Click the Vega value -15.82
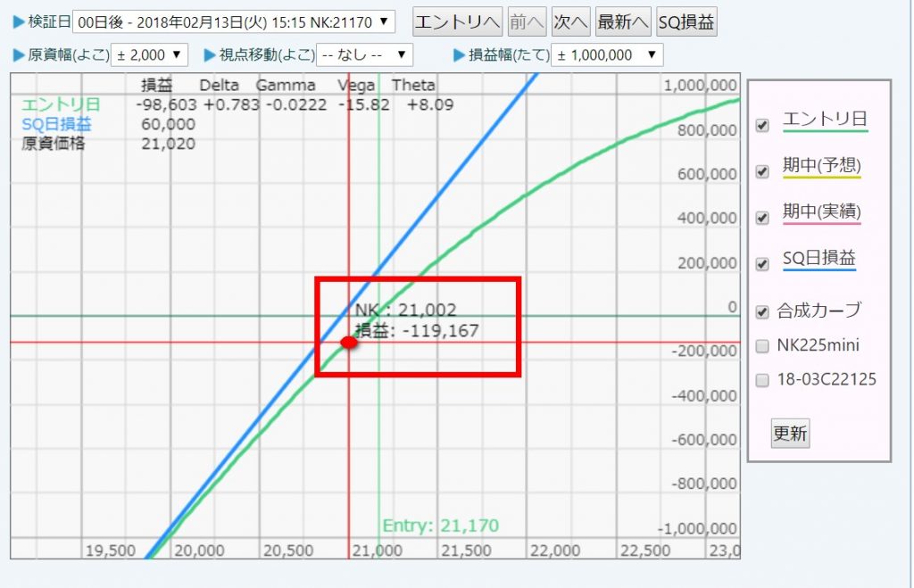The width and height of the screenshot is (914, 588). 364,105
